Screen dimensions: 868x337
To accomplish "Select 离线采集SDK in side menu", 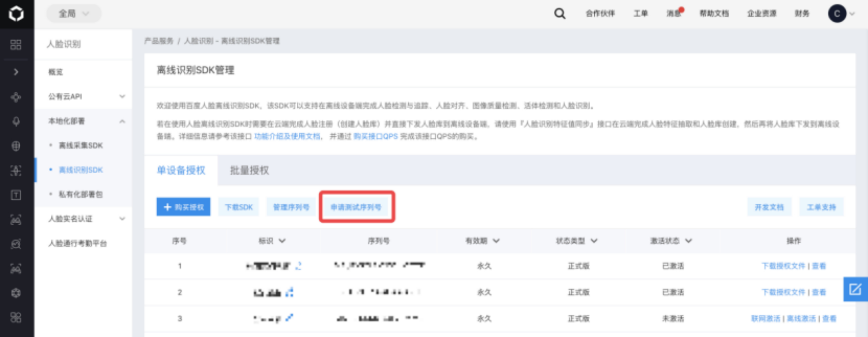I will coord(81,146).
